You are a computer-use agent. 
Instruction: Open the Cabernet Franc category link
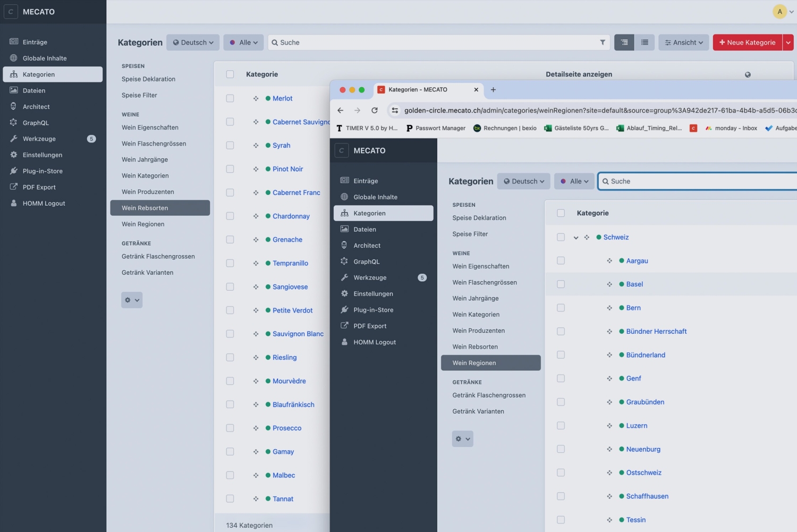click(296, 193)
